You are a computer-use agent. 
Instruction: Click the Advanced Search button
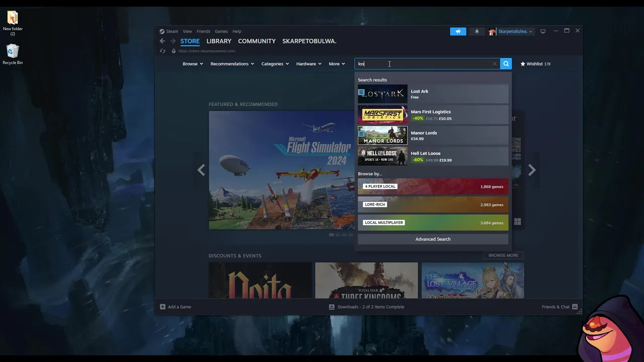click(433, 239)
